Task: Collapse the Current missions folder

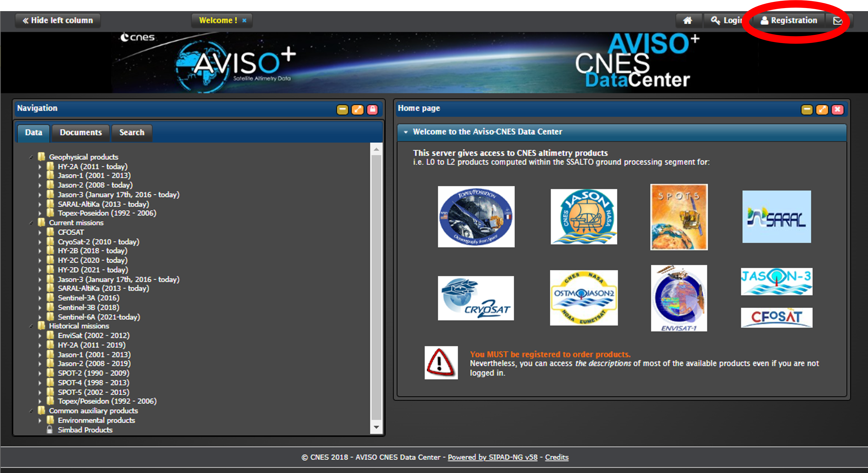Action: [31, 223]
